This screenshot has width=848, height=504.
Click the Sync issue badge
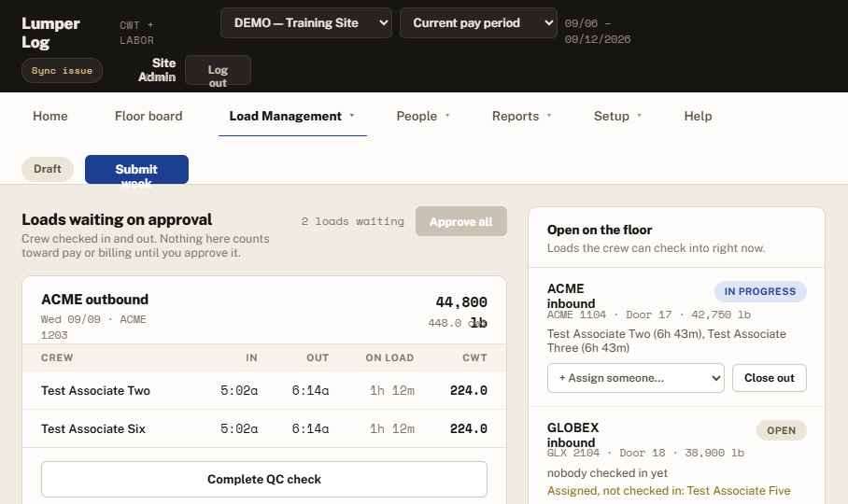coord(62,71)
